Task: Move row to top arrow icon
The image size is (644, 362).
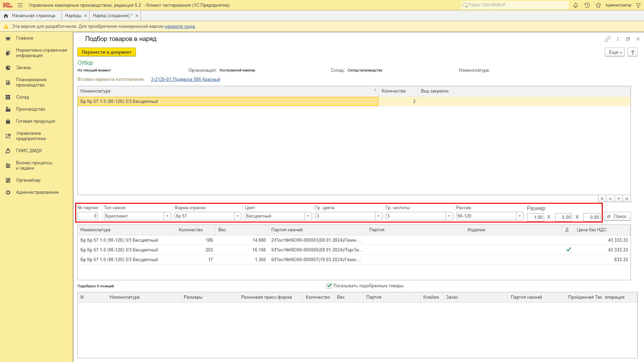Action: click(602, 198)
